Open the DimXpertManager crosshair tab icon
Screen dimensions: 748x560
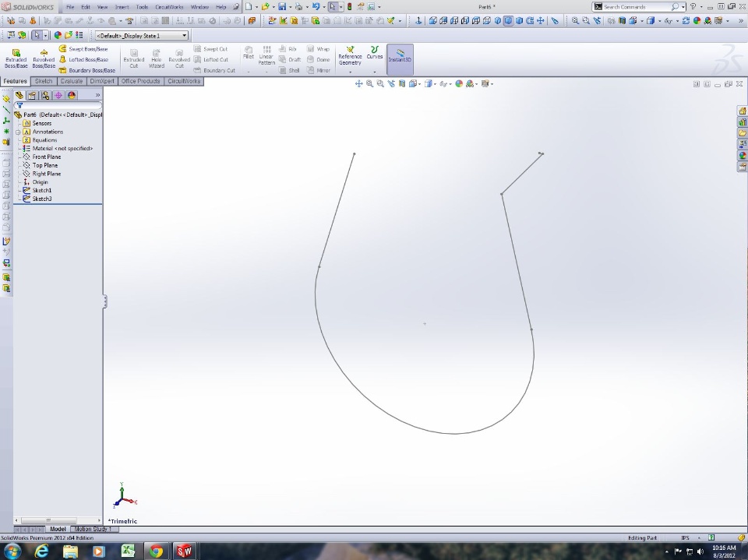(x=58, y=95)
